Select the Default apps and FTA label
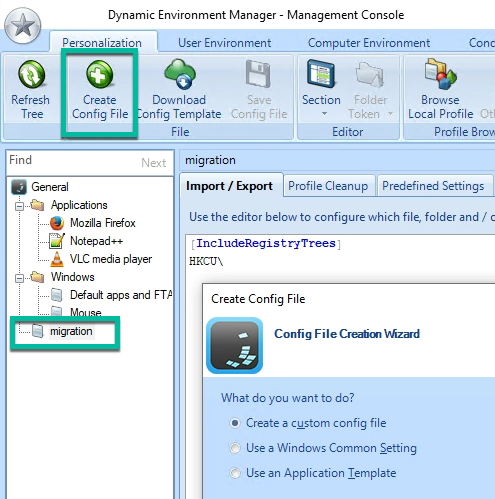Image resolution: width=495 pixels, height=499 pixels. click(121, 295)
